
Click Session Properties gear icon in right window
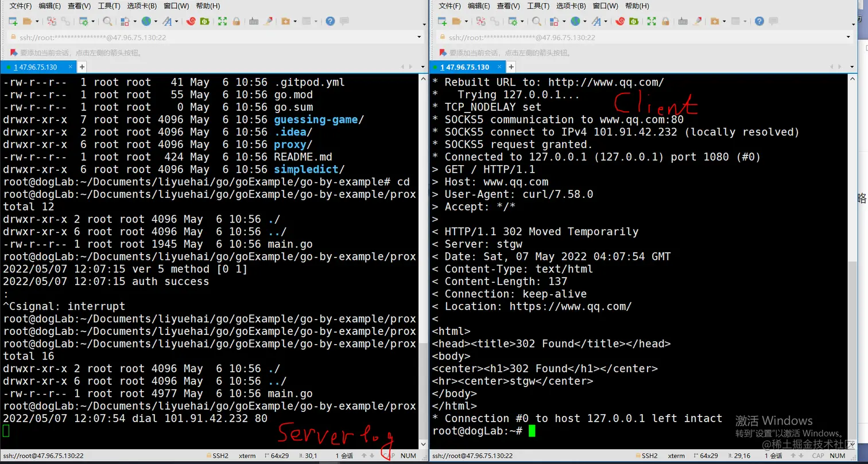(513, 21)
